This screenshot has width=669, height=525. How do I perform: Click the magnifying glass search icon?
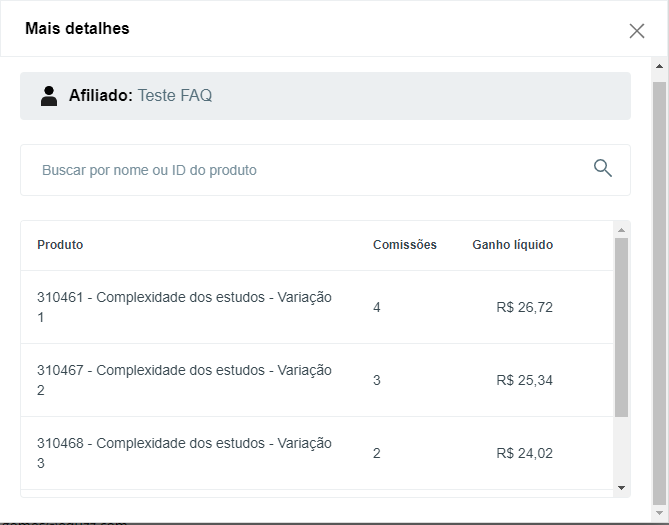tap(603, 168)
